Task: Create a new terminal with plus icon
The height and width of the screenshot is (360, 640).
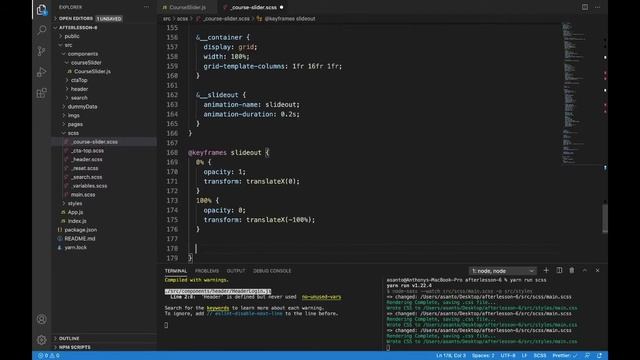Action: point(546,270)
